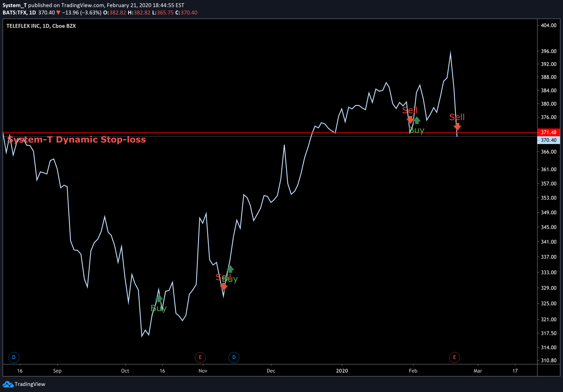The height and width of the screenshot is (392, 563).
Task: Click the 329.00 price axis label
Action: pyautogui.click(x=549, y=288)
